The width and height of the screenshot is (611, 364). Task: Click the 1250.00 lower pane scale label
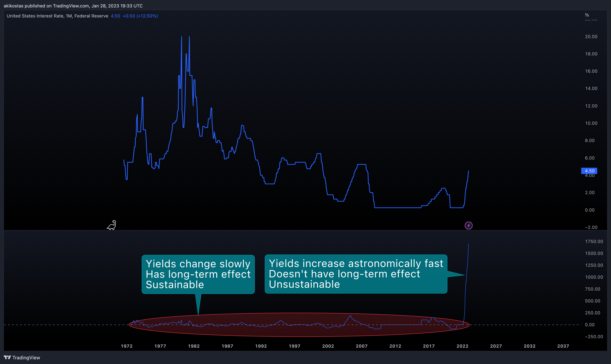click(594, 265)
